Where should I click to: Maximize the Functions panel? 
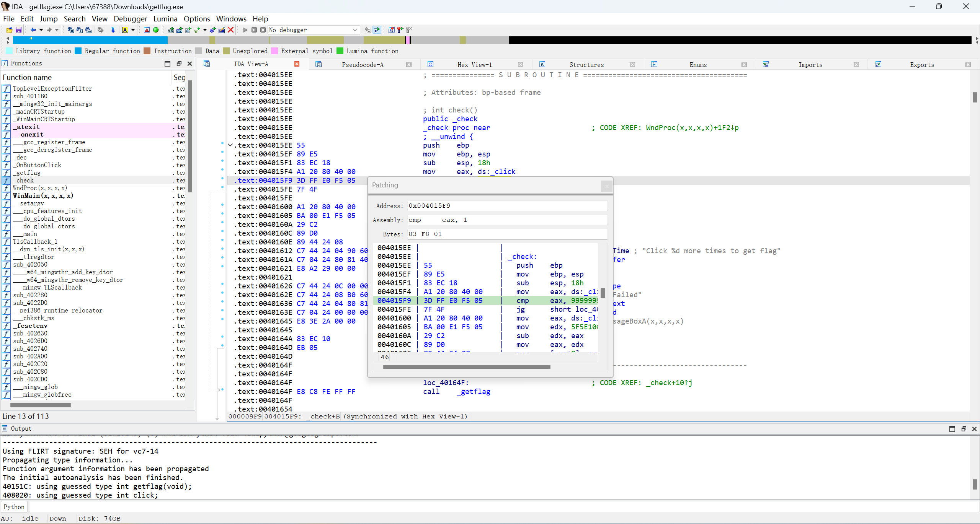coord(167,63)
